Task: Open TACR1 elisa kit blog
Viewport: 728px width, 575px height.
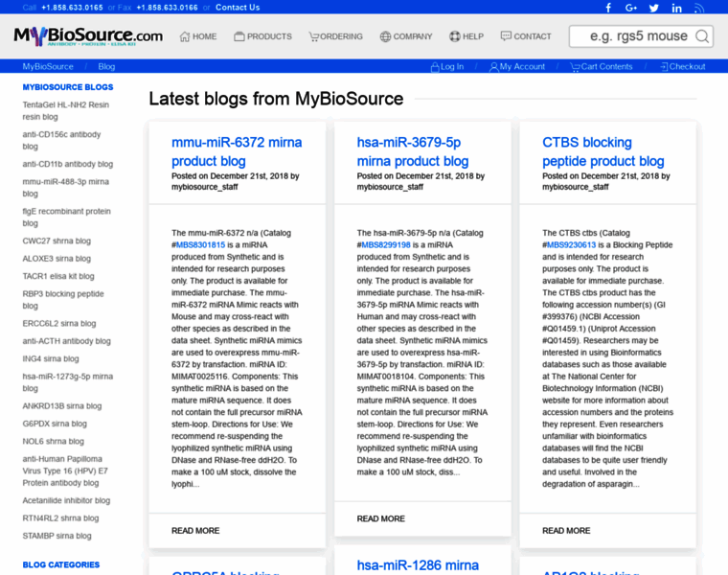Action: [x=58, y=276]
